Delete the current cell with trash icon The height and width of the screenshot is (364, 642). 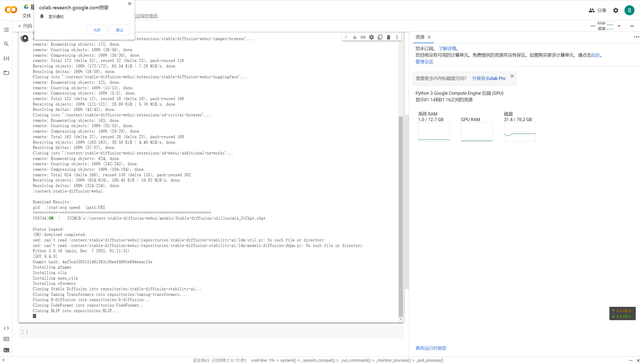(x=388, y=37)
